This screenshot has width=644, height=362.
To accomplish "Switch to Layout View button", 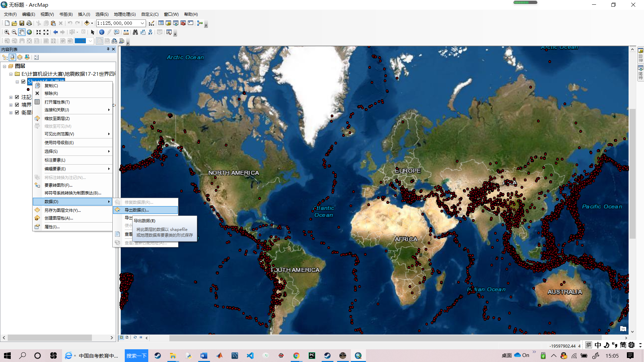I will [x=127, y=338].
